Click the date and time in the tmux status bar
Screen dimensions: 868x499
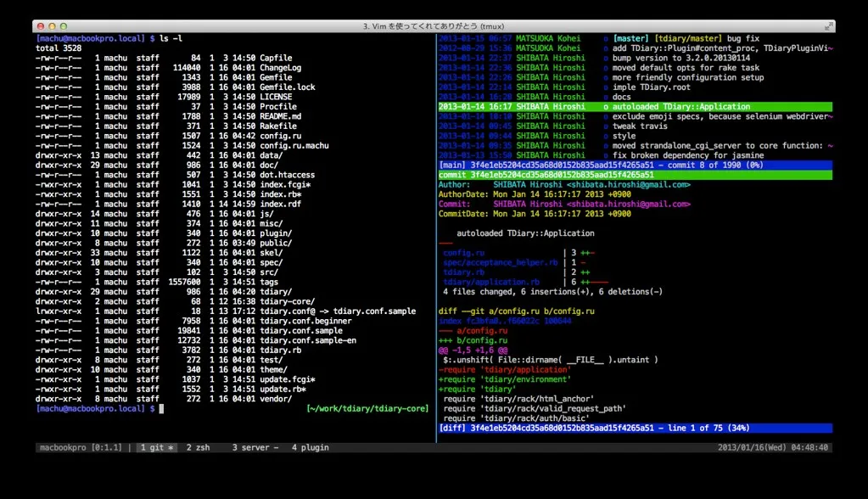click(774, 446)
